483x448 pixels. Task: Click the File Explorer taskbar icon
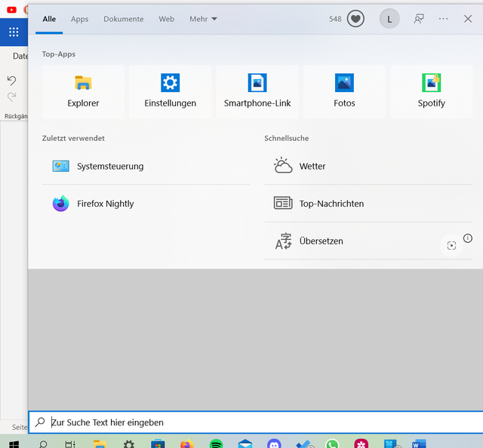coord(100,443)
